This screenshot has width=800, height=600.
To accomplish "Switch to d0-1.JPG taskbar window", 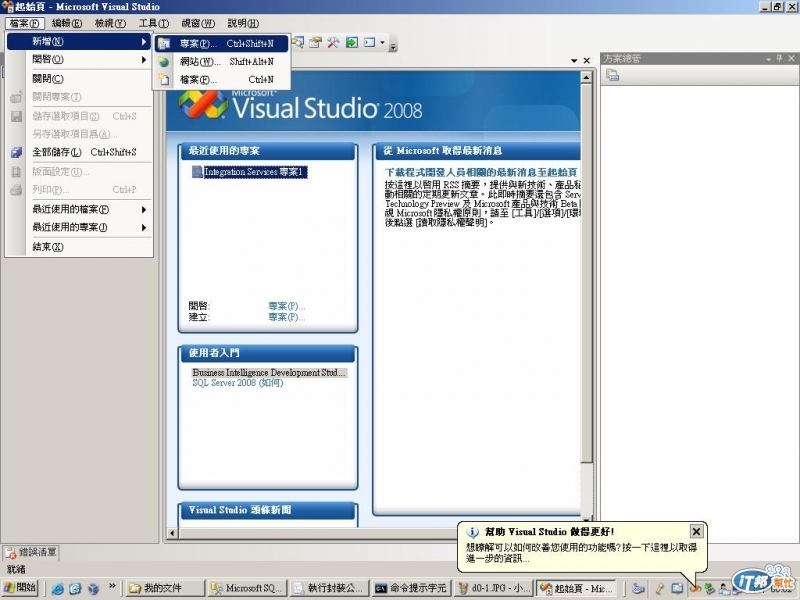I will pyautogui.click(x=493, y=588).
